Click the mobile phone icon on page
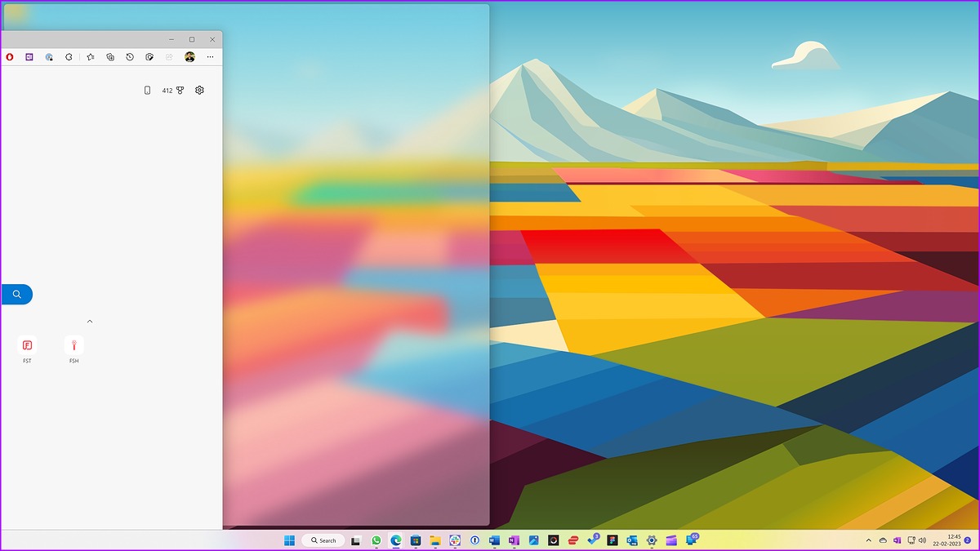The width and height of the screenshot is (980, 551). [x=147, y=90]
